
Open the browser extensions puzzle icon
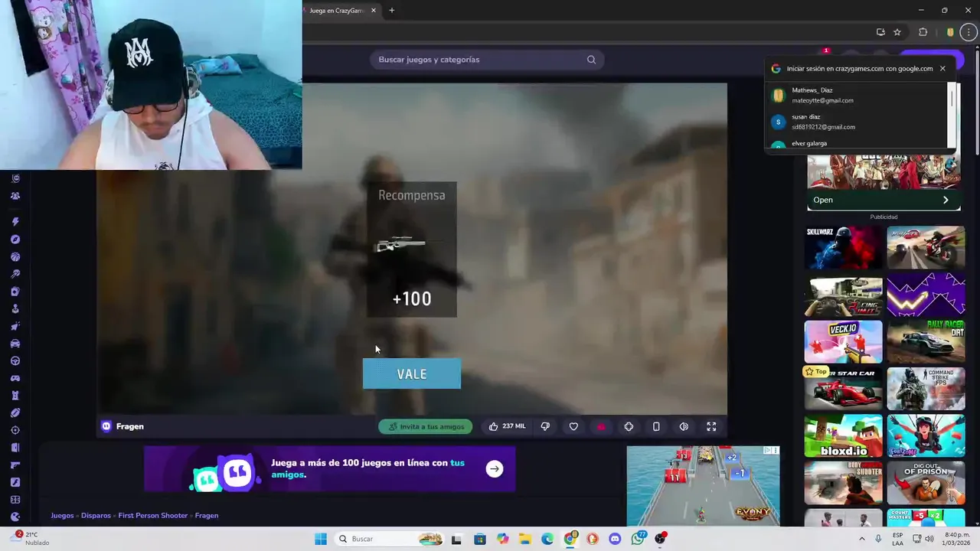coord(923,32)
